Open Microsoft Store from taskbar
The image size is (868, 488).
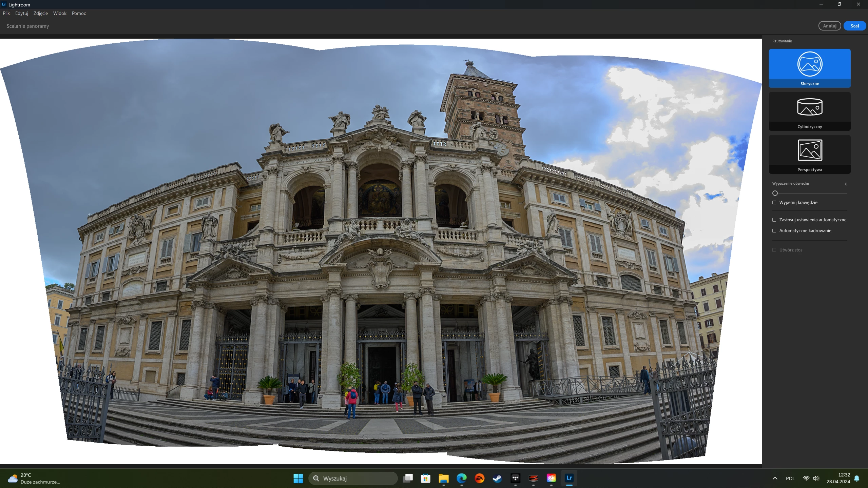click(425, 478)
